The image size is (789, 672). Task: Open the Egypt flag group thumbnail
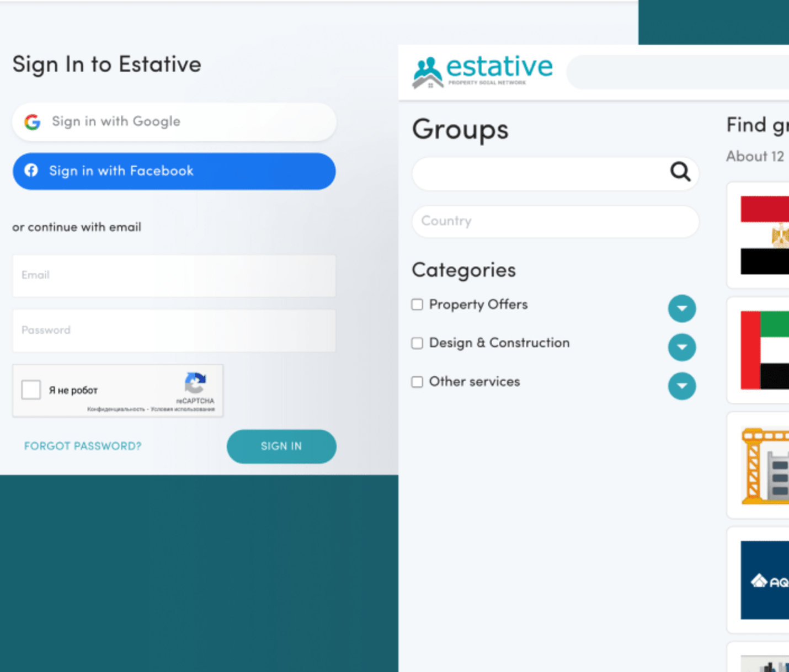pos(765,235)
